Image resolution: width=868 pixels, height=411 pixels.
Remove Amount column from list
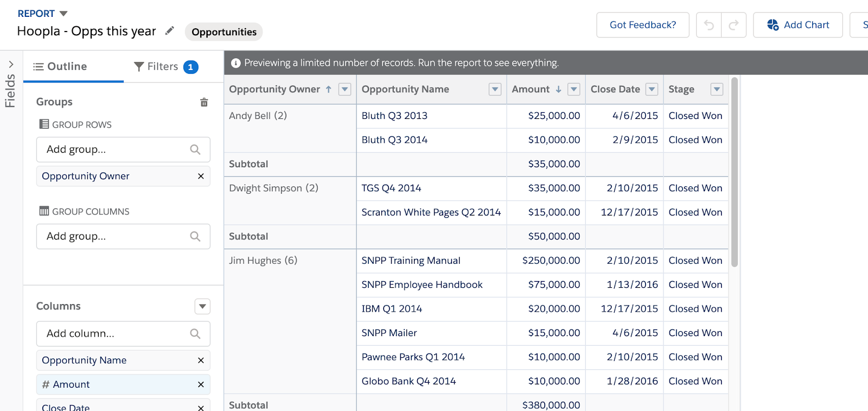pos(201,384)
